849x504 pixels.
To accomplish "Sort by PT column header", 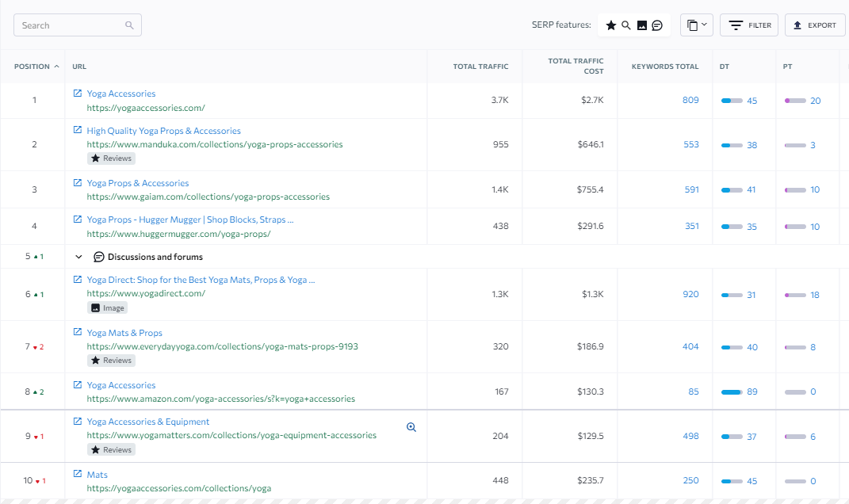I will pyautogui.click(x=787, y=66).
